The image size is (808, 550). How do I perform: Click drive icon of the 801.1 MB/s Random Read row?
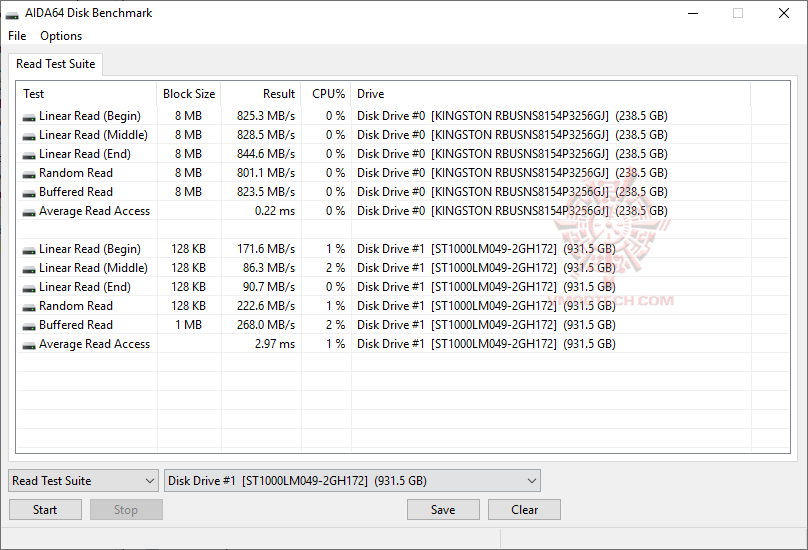click(29, 174)
